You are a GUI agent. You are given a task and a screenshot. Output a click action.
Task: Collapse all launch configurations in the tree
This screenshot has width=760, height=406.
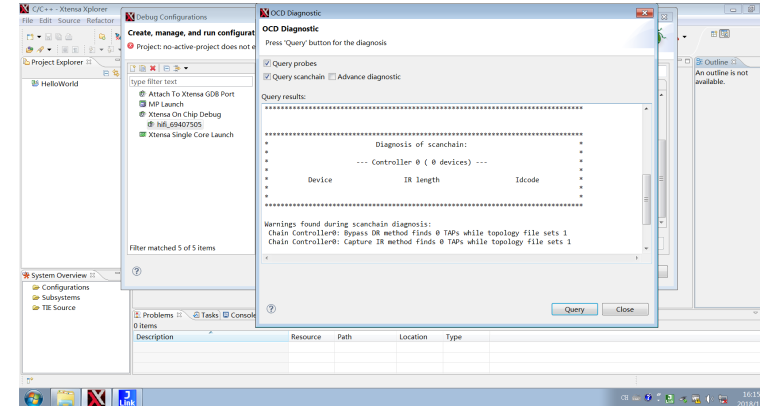point(166,68)
